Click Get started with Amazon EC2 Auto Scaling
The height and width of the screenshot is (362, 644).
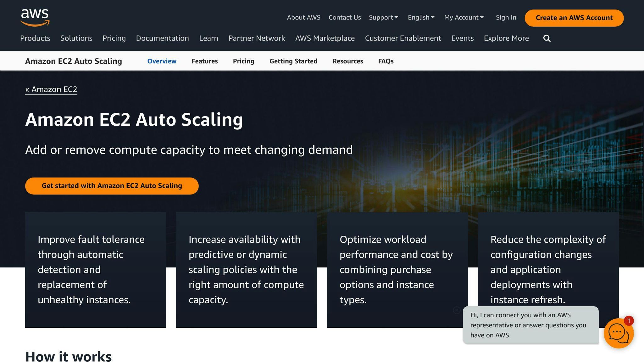[112, 186]
